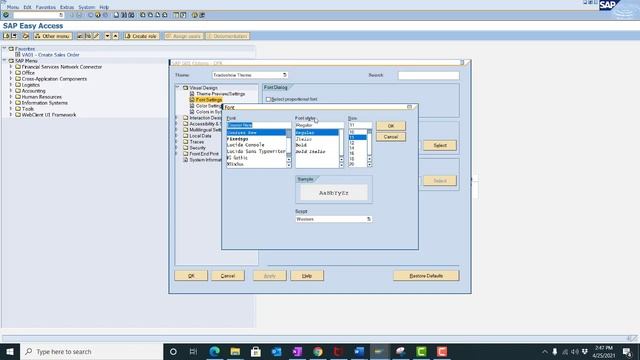Click the Font name input field
Image resolution: width=640 pixels, height=360 pixels.
point(258,125)
